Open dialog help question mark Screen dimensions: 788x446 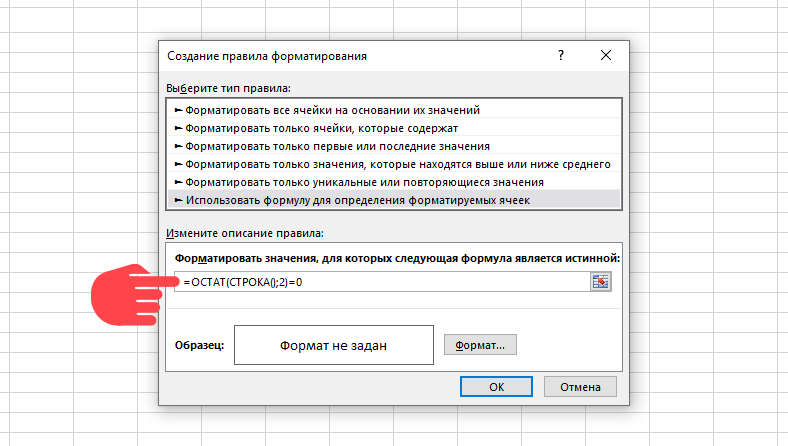(561, 55)
